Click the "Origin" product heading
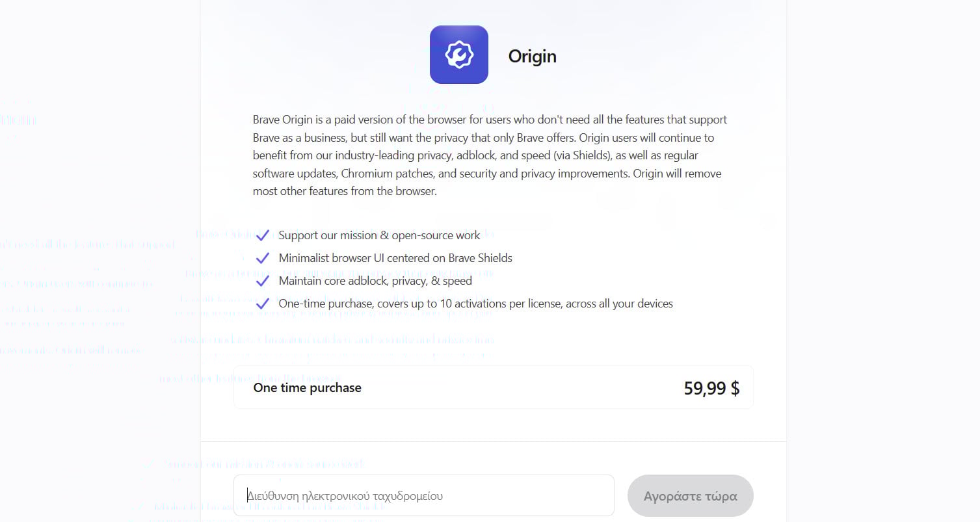This screenshot has width=980, height=522. point(532,56)
